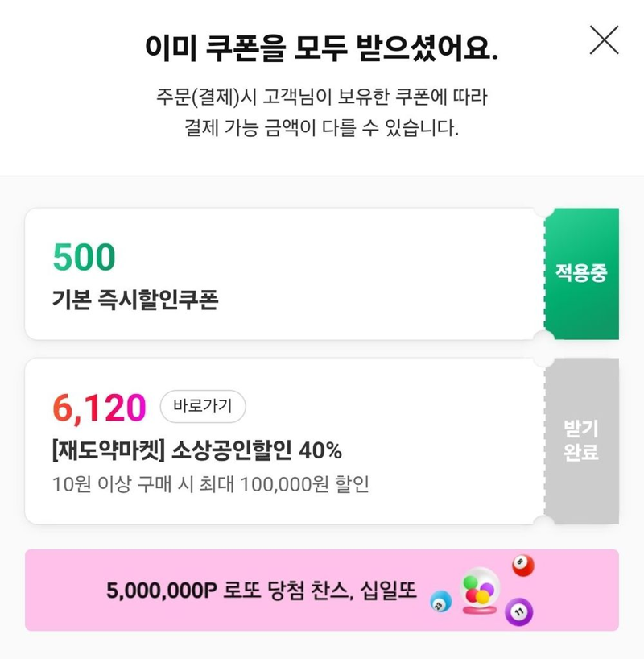The width and height of the screenshot is (644, 659).
Task: Tap the gray 받기 완료 coupon stub
Action: click(581, 441)
